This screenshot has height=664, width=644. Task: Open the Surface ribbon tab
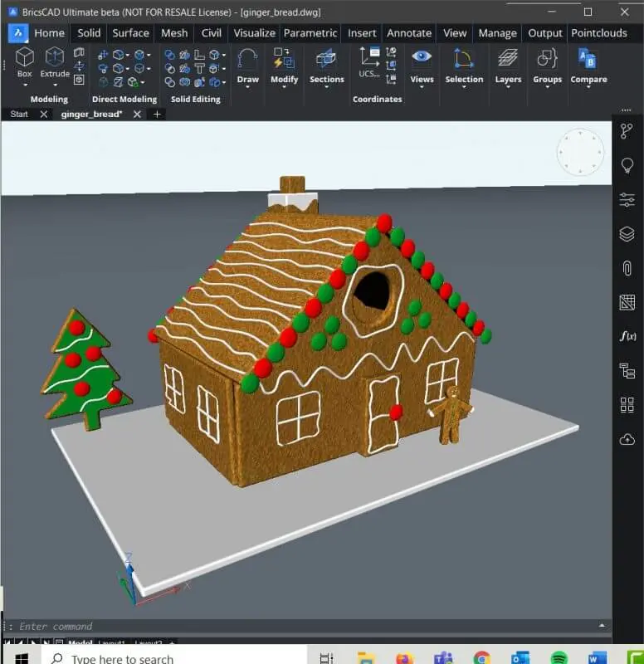130,33
